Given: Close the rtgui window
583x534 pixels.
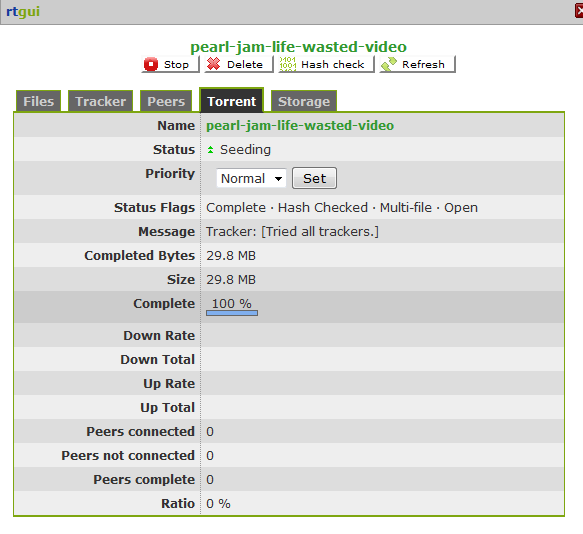Looking at the screenshot, I should pyautogui.click(x=579, y=11).
